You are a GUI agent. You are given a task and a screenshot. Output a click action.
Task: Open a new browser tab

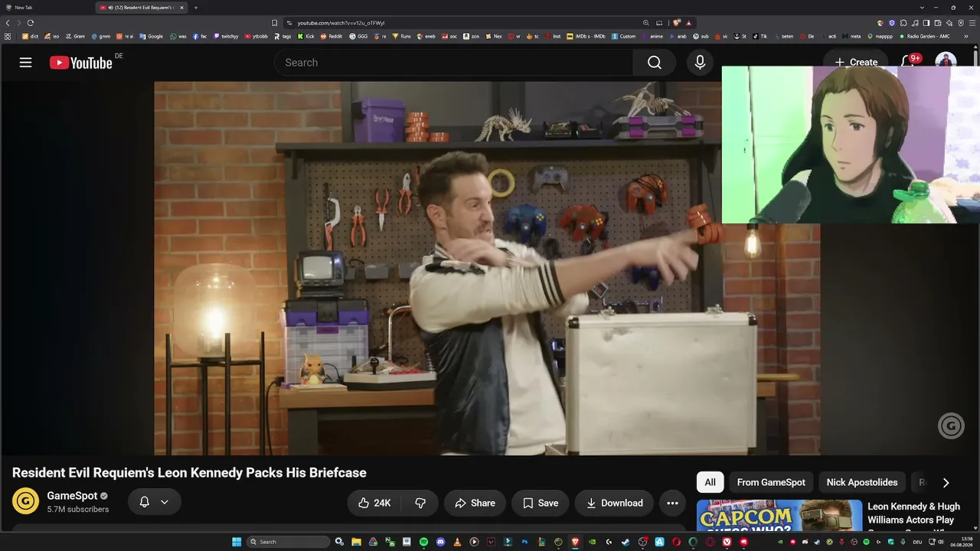pos(196,8)
